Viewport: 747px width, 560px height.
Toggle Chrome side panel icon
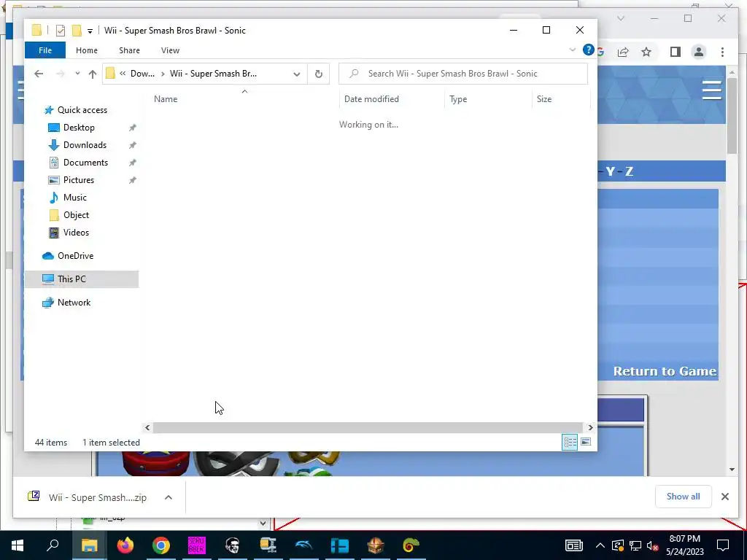click(x=675, y=52)
